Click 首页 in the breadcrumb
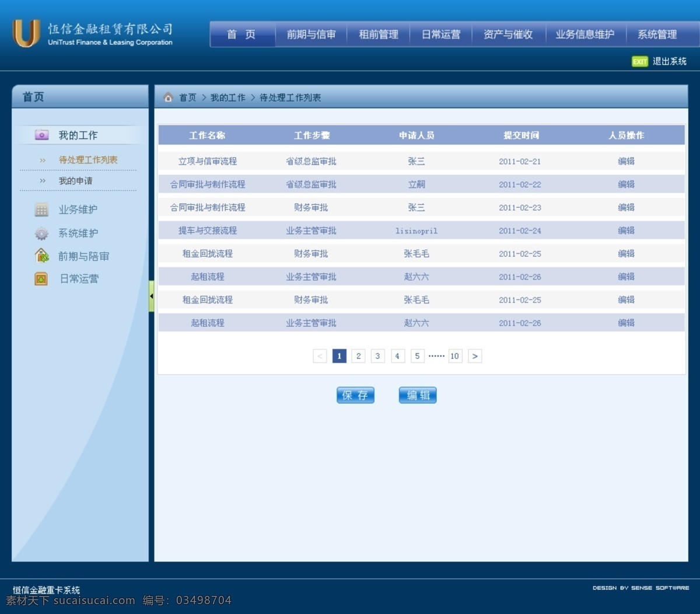Image resolution: width=700 pixels, height=614 pixels. (x=188, y=97)
